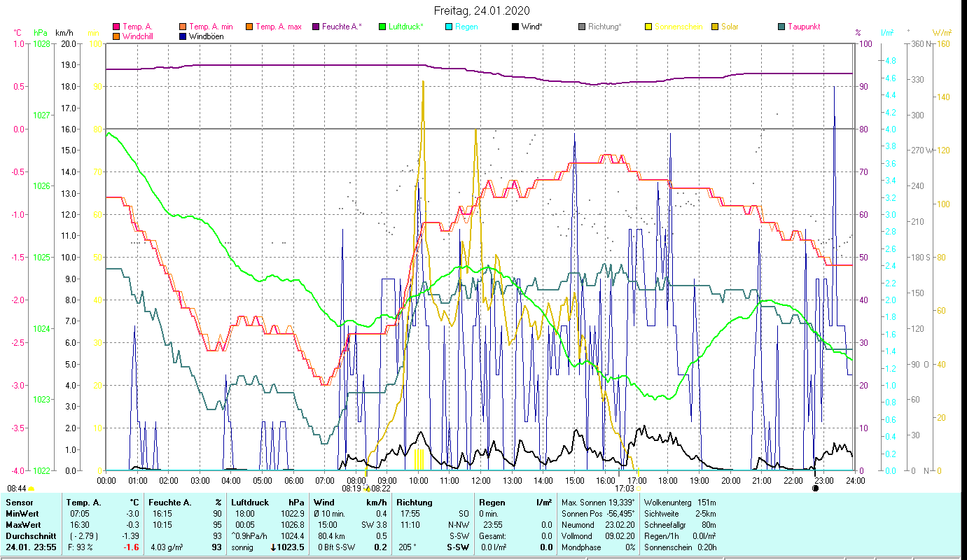The width and height of the screenshot is (967, 560).
Task: Click the 'Sichtweite 2-5km' entry
Action: pyautogui.click(x=679, y=514)
